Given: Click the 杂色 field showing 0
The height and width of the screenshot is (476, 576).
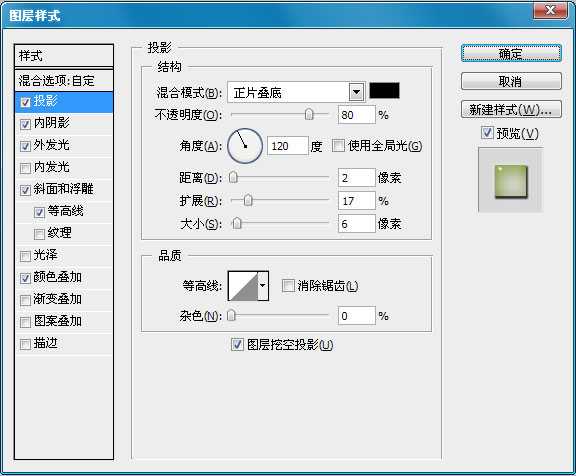Looking at the screenshot, I should [357, 315].
